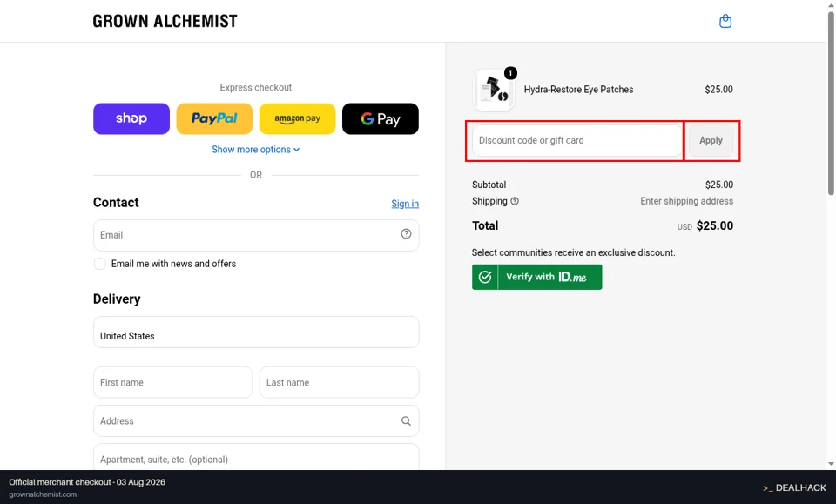Click the Apply discount button
Screen dimensions: 836x504
(x=711, y=141)
